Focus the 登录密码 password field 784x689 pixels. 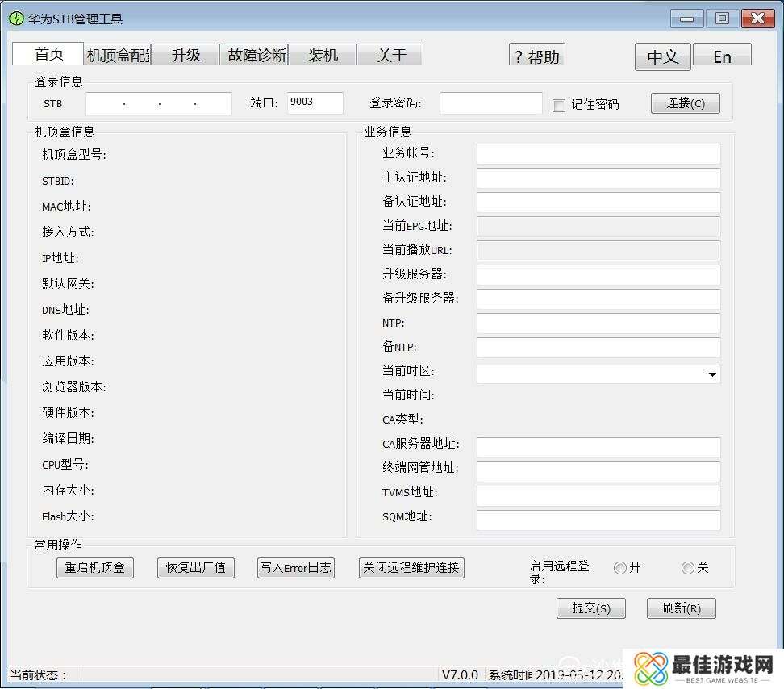pos(490,103)
